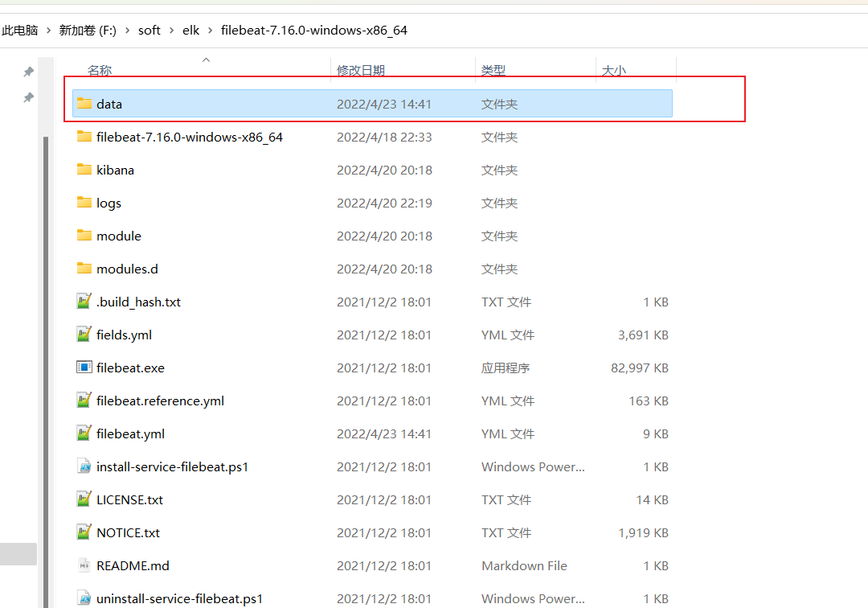Open the chevron after 此电脑 in the address bar

tap(49, 31)
